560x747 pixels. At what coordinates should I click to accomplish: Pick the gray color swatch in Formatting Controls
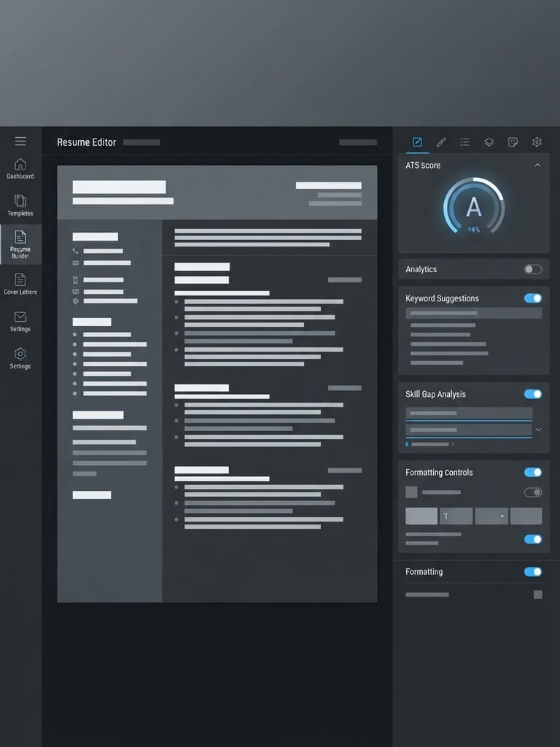pos(411,492)
